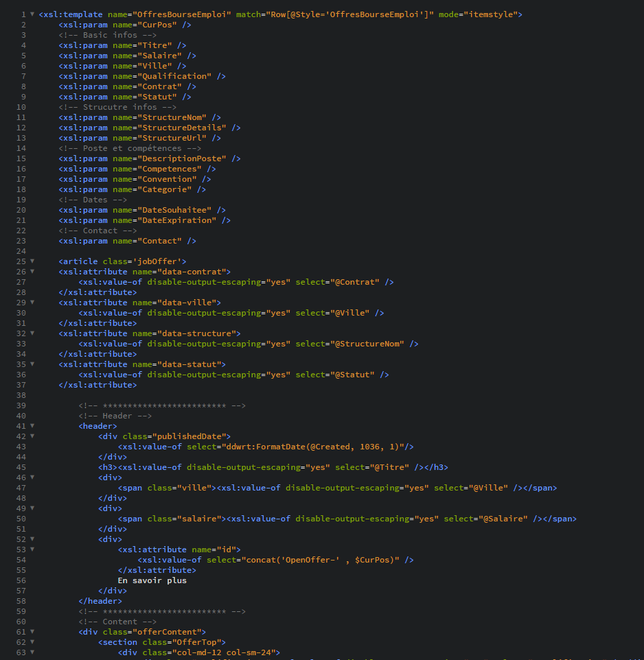
Task: Collapse the offerContent div at line 61
Action: 32,632
